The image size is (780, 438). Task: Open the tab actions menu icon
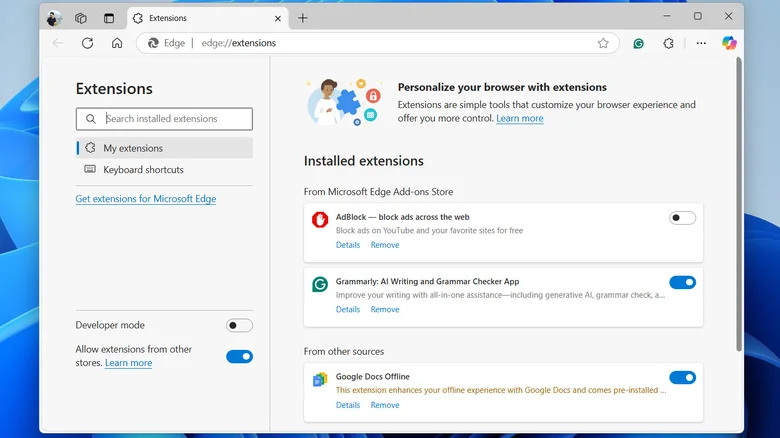(x=109, y=18)
